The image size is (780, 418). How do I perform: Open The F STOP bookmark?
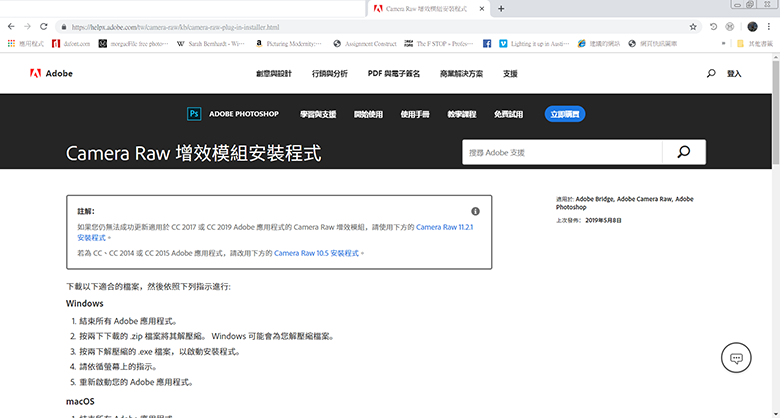point(439,44)
